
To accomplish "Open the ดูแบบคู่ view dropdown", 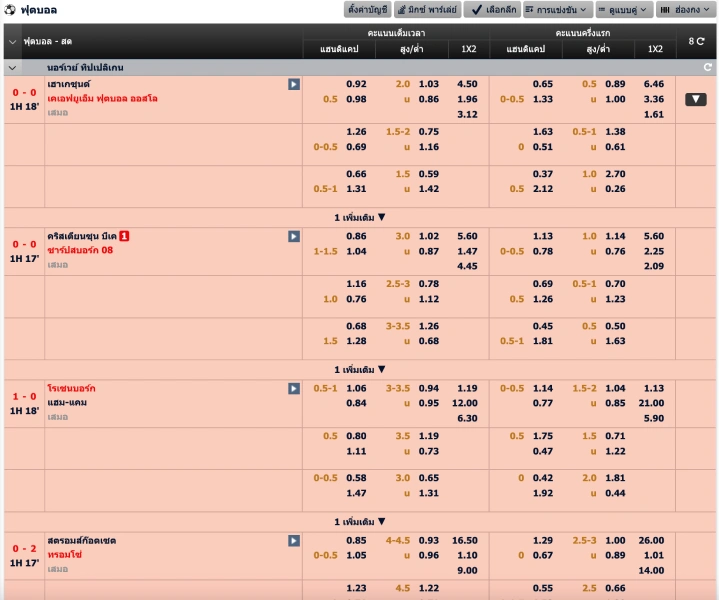I will point(624,10).
